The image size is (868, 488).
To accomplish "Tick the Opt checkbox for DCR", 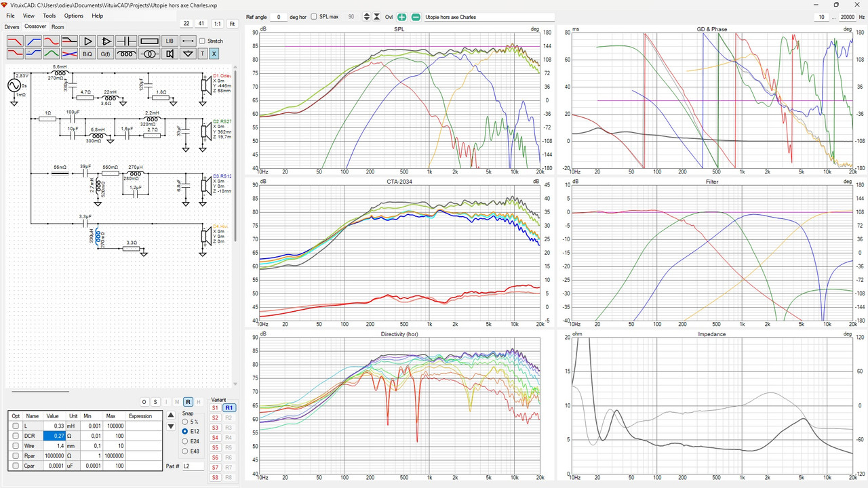I will pos(15,436).
